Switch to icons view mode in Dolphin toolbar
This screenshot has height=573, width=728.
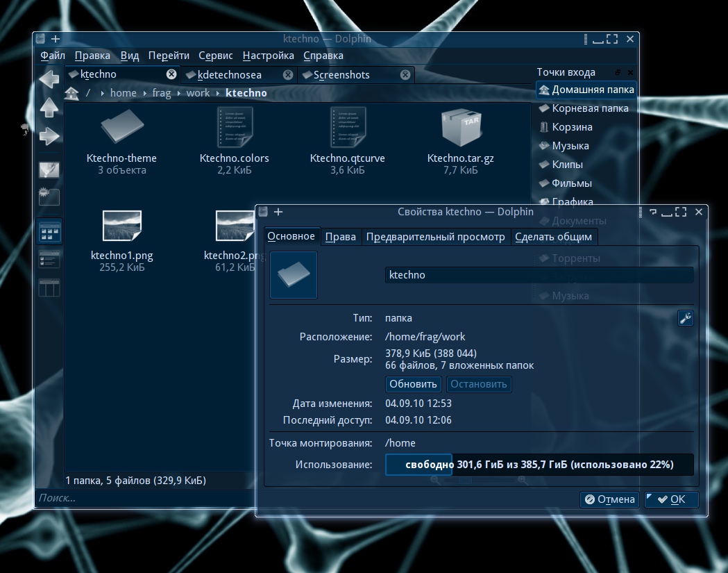click(x=49, y=231)
